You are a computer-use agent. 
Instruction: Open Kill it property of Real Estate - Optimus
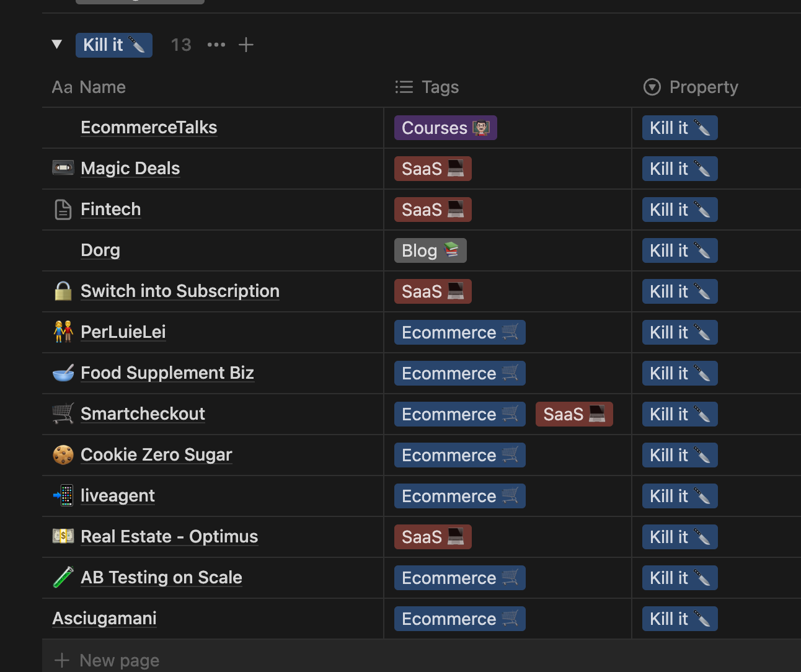pyautogui.click(x=680, y=537)
